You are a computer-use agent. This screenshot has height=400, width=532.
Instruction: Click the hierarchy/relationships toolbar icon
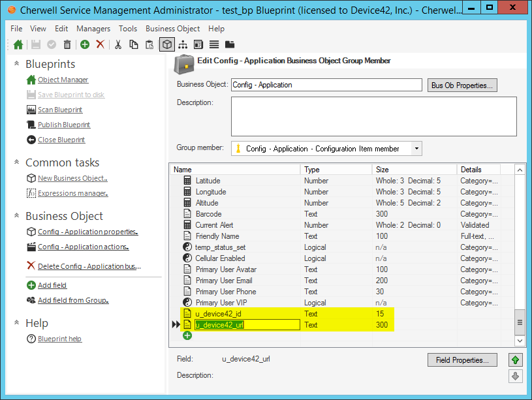click(x=184, y=44)
